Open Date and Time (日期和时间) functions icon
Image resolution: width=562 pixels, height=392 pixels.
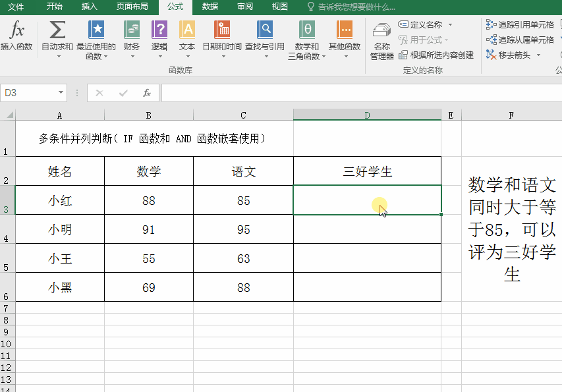[222, 30]
